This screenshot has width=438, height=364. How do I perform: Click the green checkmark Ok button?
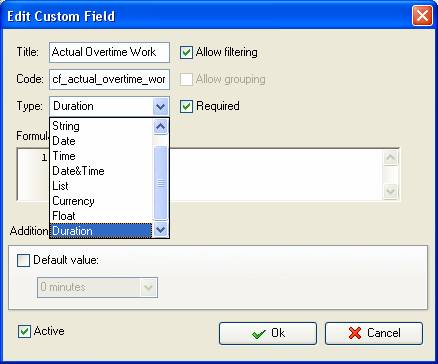tap(268, 333)
